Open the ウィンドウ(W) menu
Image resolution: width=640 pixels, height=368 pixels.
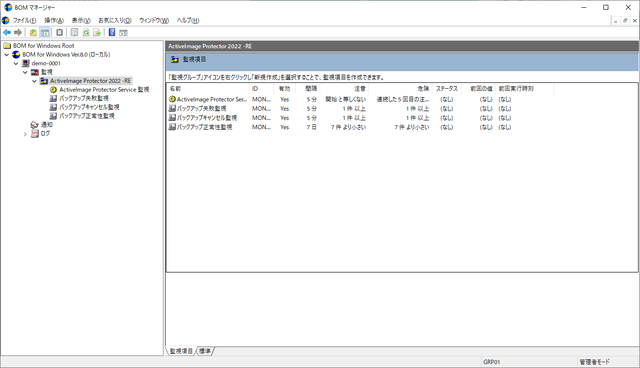click(154, 20)
